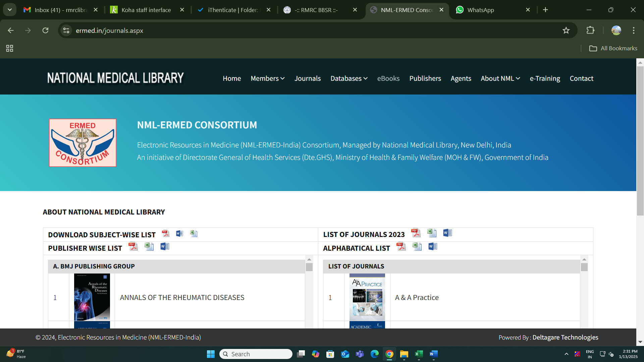Download Alphabetical List Word document
Image resolution: width=644 pixels, height=362 pixels.
(433, 247)
